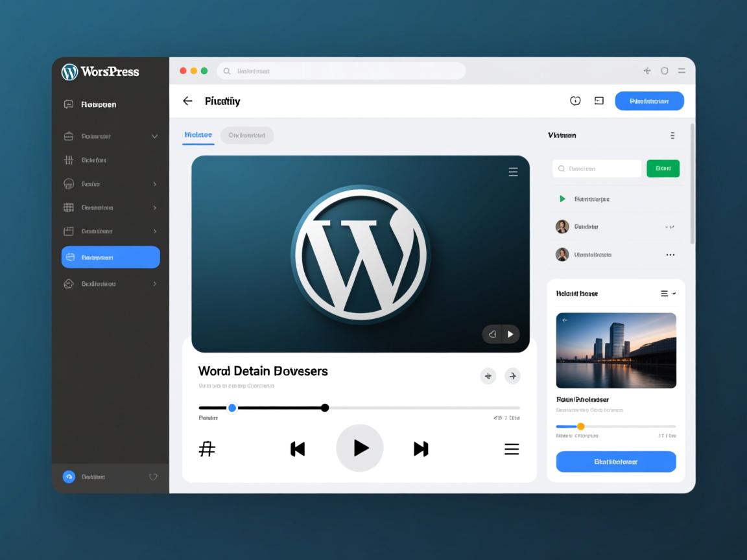Click the small play button on video corner
Viewport: 747px width, 560px height.
pos(511,334)
